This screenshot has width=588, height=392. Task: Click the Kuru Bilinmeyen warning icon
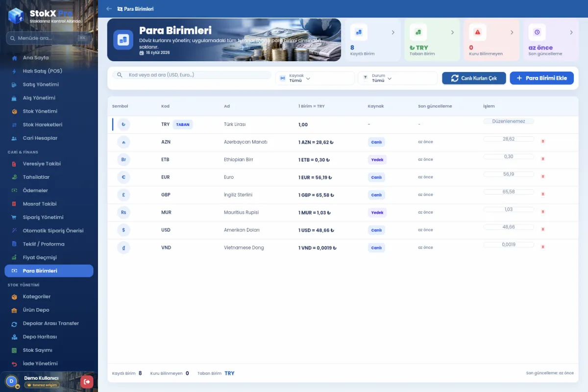coord(478,32)
